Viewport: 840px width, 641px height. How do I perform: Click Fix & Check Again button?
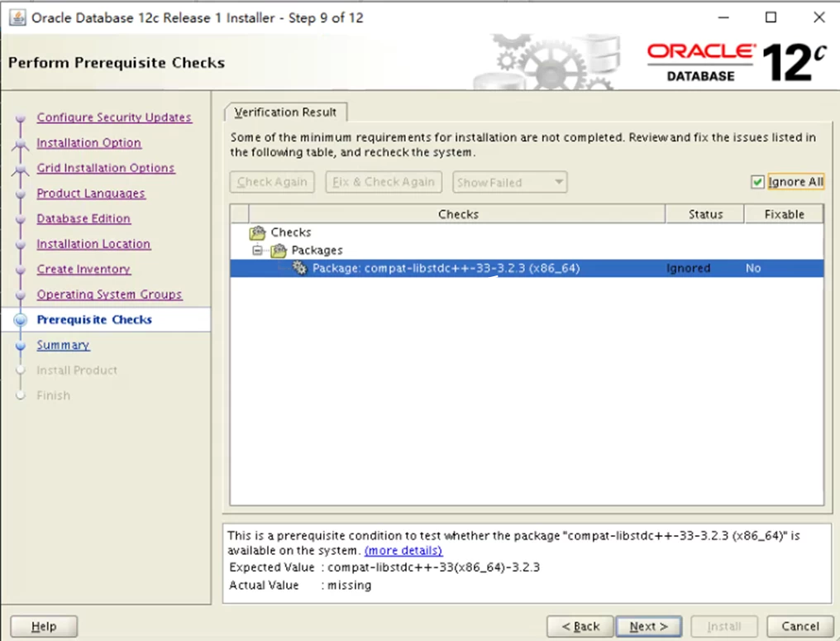(x=384, y=182)
